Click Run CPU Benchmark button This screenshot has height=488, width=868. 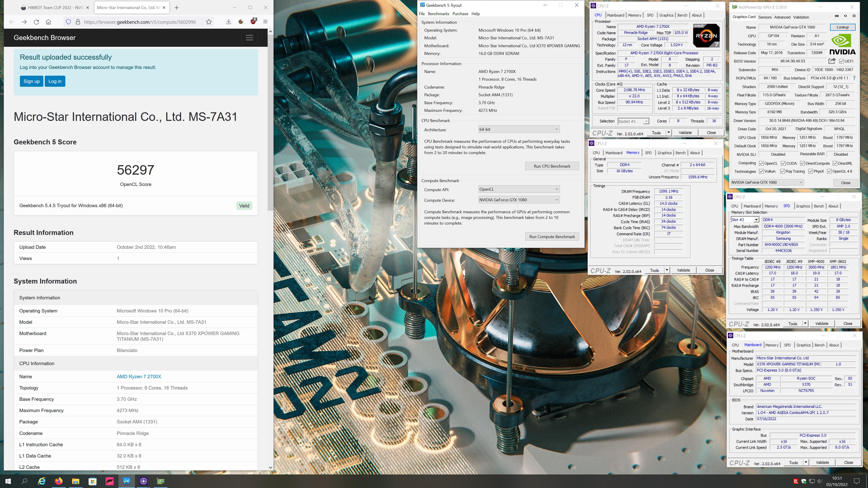click(552, 166)
